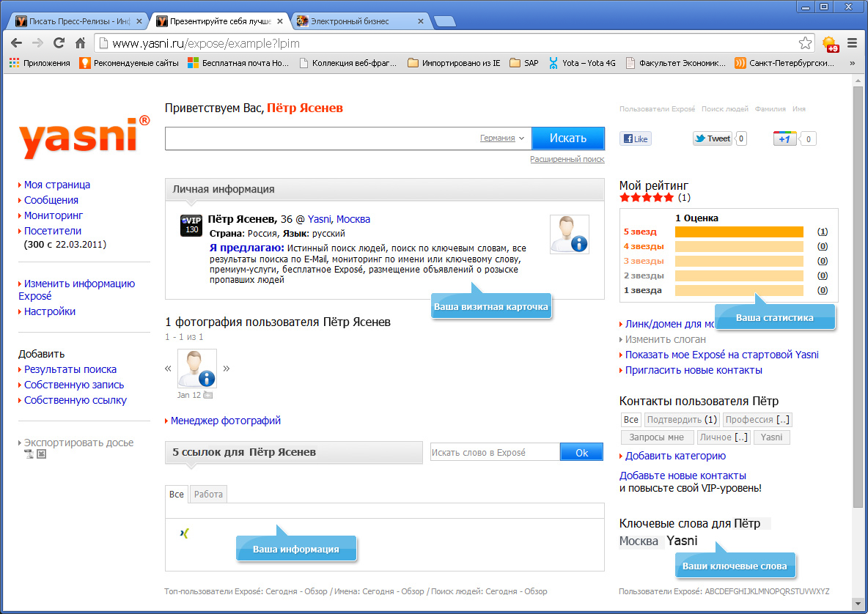Click the second export dossier icon
This screenshot has width=868, height=614.
click(x=42, y=454)
